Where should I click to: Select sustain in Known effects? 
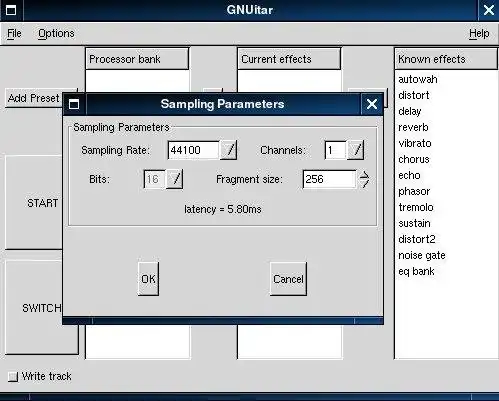click(446, 223)
